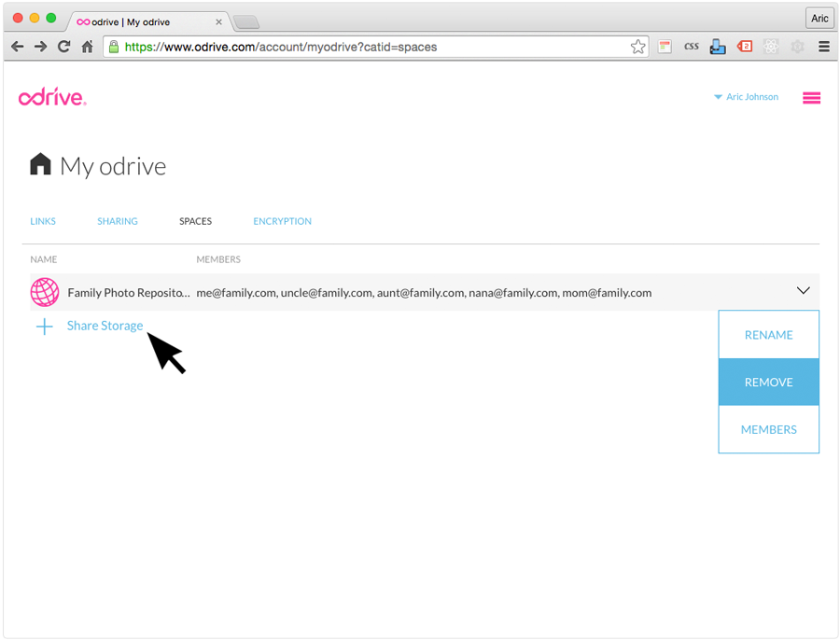Click the greyed atom extension icon
This screenshot has height=640, width=840.
(771, 47)
